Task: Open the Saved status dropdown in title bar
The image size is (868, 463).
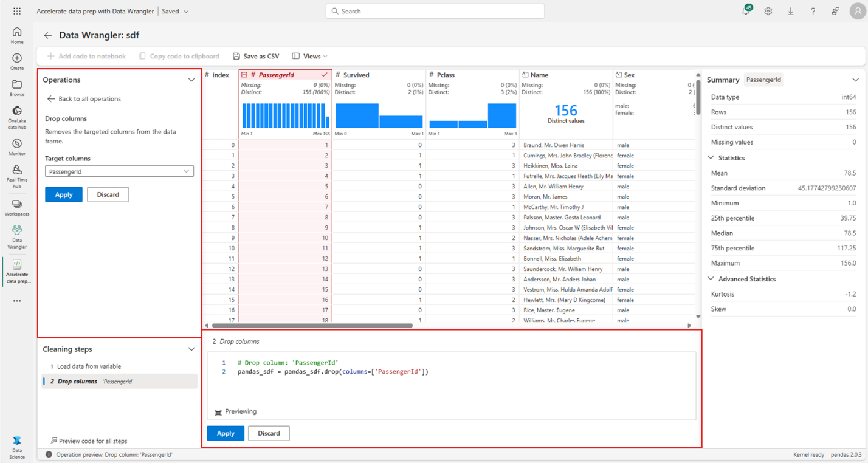Action: [x=175, y=11]
